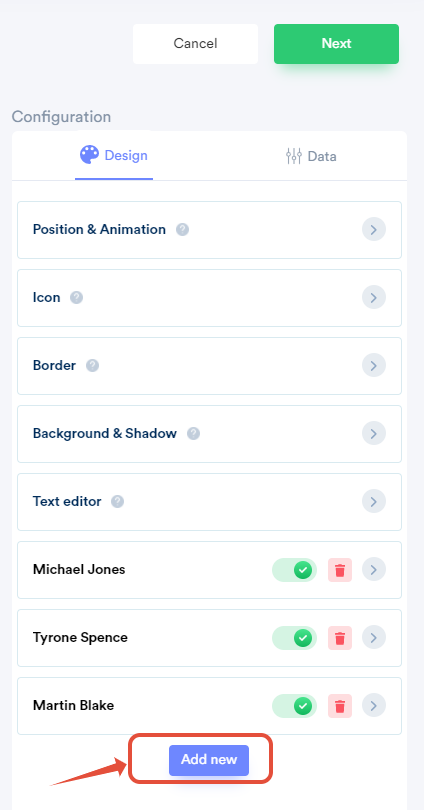Select the Design tab
Image resolution: width=424 pixels, height=810 pixels.
[x=114, y=155]
